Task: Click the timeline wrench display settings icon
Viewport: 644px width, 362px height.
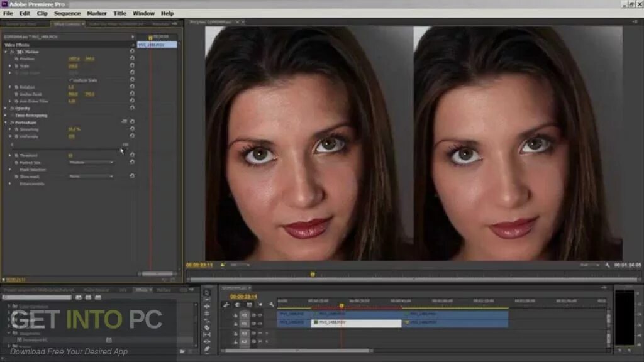Action: (272, 305)
